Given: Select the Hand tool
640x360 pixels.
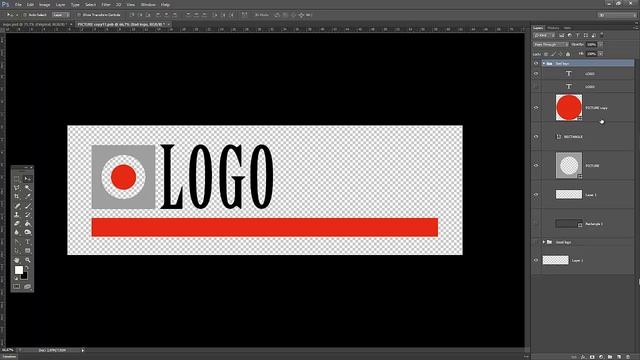Looking at the screenshot, I should pos(17,260).
